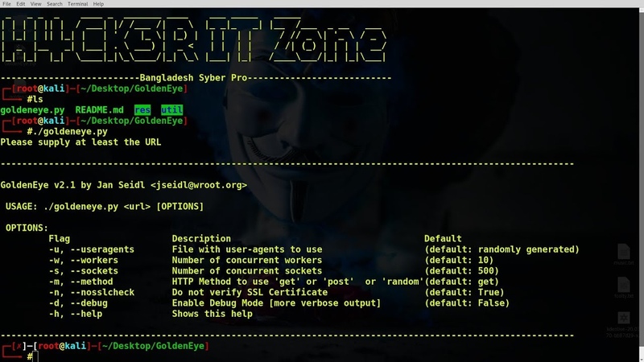644x362 pixels.
Task: Open the Help menu
Action: point(99,4)
